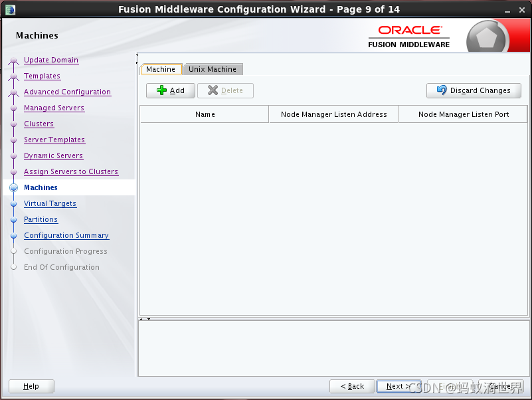This screenshot has width=532, height=400.
Task: Open the Virtual Targets step
Action: click(x=50, y=204)
